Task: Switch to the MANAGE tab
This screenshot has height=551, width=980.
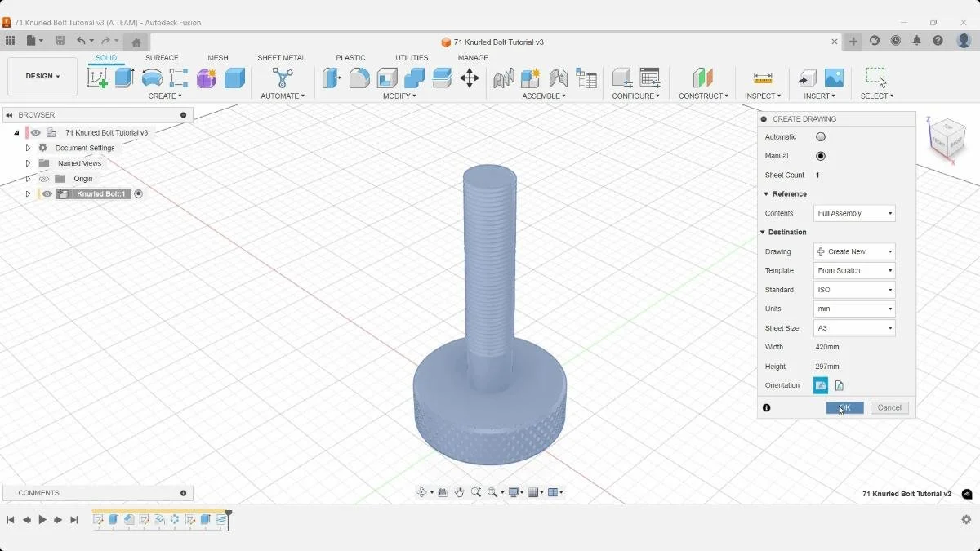Action: click(x=473, y=58)
